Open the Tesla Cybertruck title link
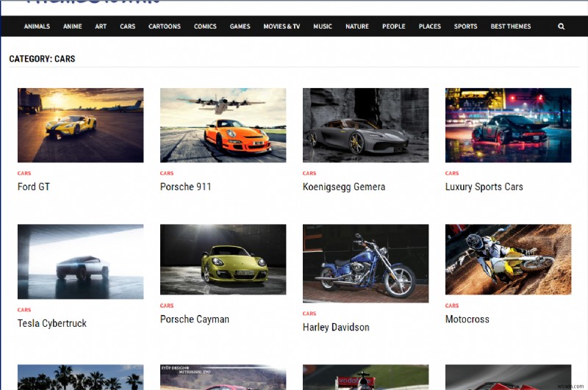The image size is (588, 390). coord(52,323)
